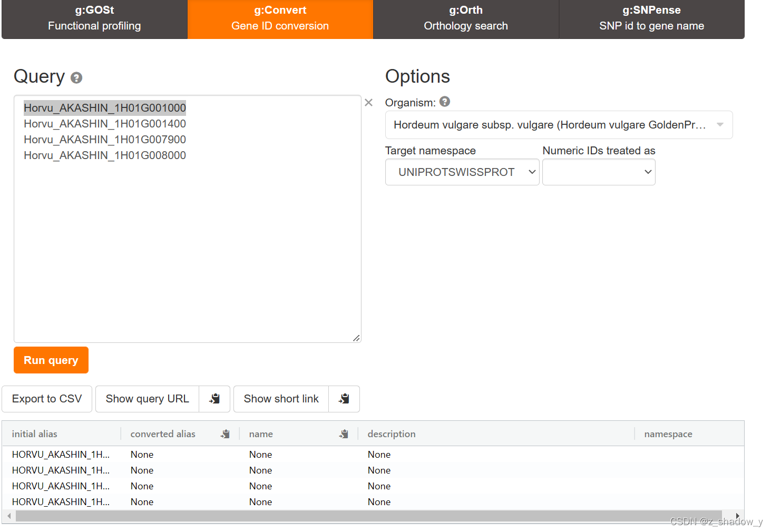Select query line Horvu_AKASHIN_1H01G001000
Screen dimensions: 771x532
[105, 108]
